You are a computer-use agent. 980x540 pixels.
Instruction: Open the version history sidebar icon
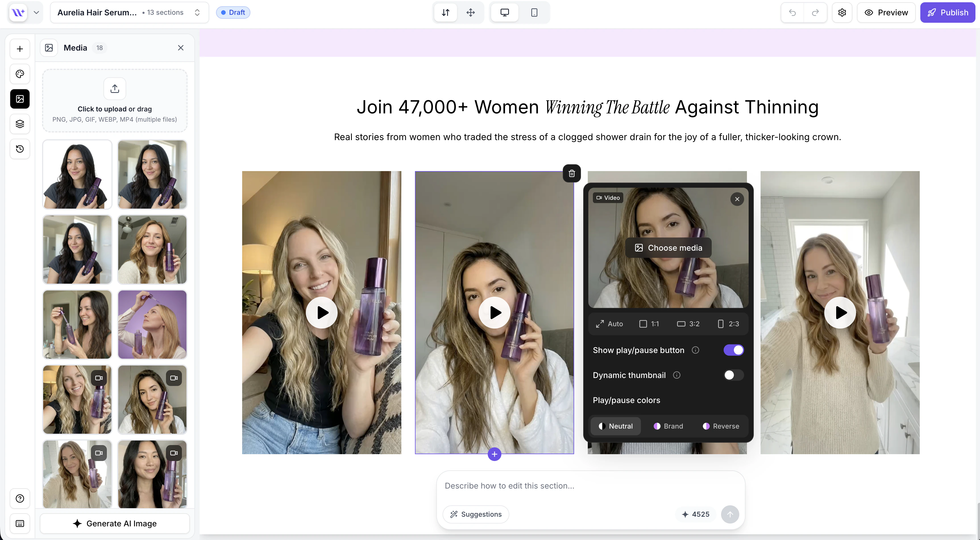20,149
